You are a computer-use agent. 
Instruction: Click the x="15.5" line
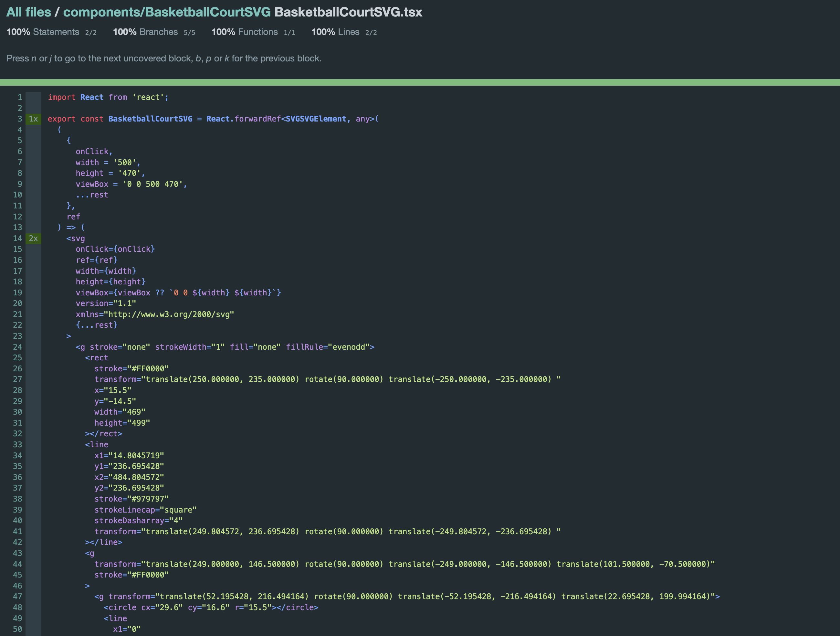tap(113, 390)
